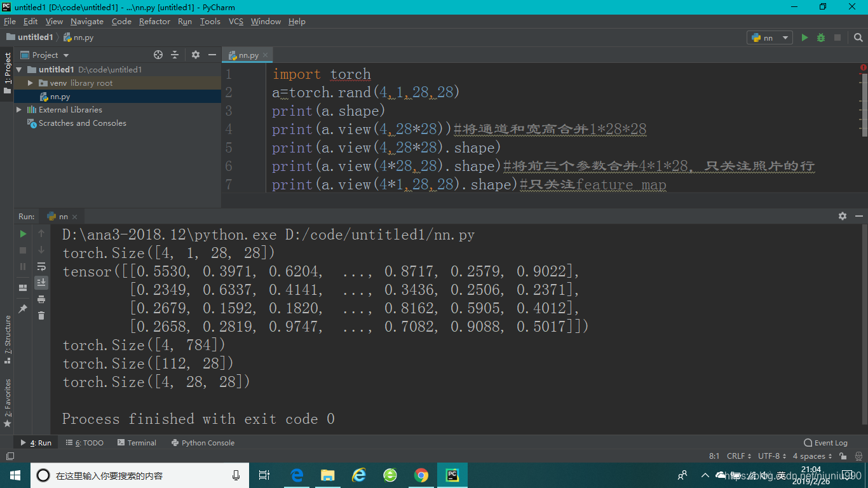Toggle soft-wrap in the Run console
Image resolution: width=868 pixels, height=488 pixels.
41,266
